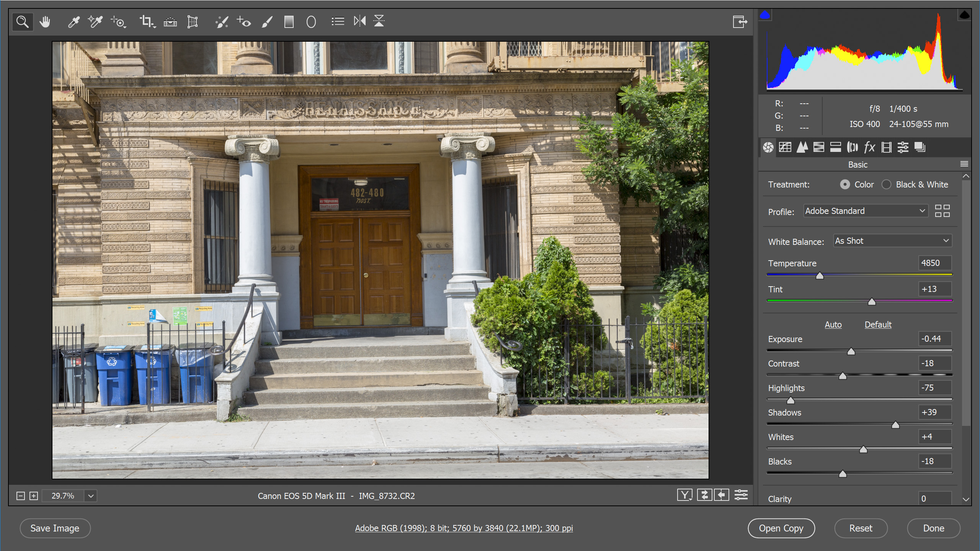This screenshot has width=980, height=551.
Task: Click the Highlights slider handle
Action: pyautogui.click(x=791, y=401)
